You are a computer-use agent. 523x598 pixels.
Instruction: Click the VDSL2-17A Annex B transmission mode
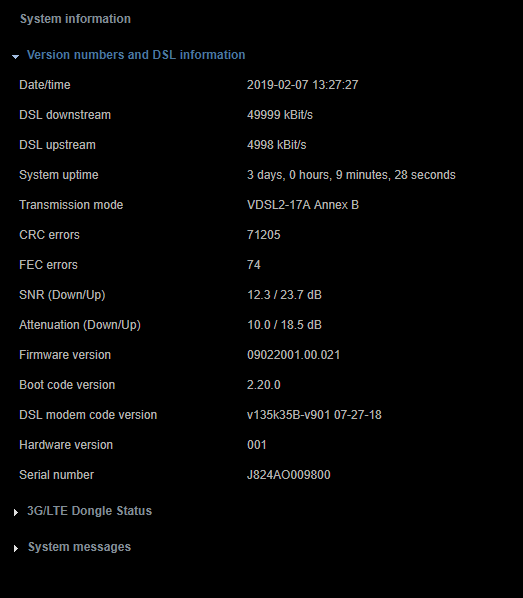(x=303, y=205)
